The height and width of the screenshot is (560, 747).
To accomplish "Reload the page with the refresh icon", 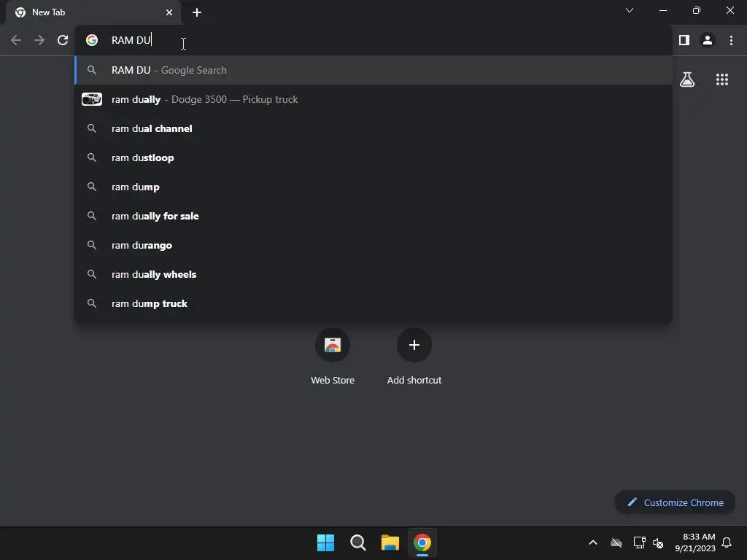I will pos(63,41).
